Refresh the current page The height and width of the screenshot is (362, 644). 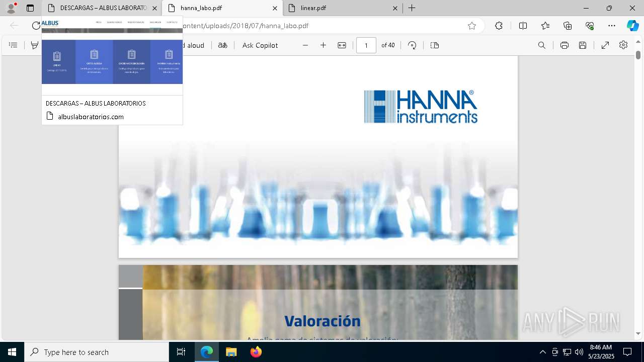(36, 26)
